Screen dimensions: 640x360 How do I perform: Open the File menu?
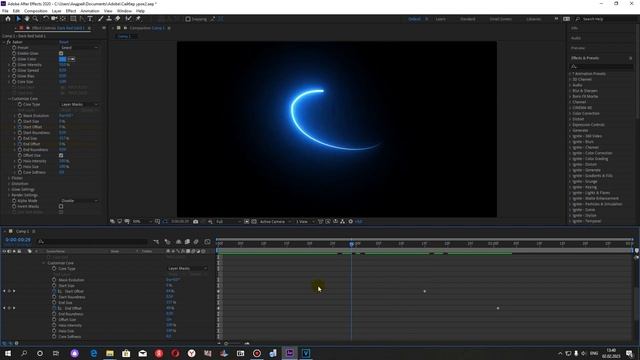5,11
